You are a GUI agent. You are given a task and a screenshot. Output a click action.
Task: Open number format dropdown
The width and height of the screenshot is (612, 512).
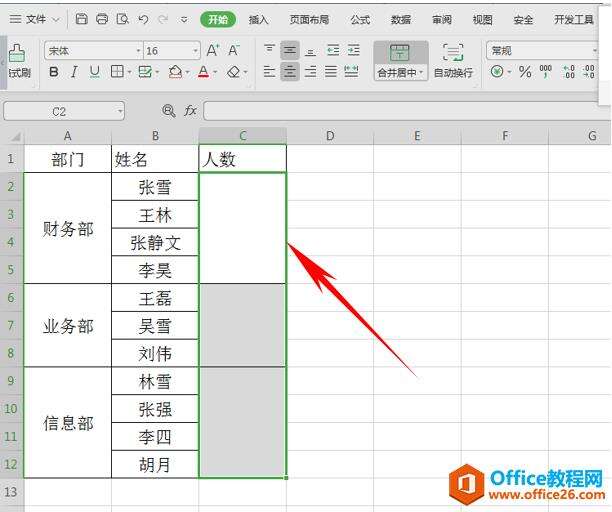594,51
